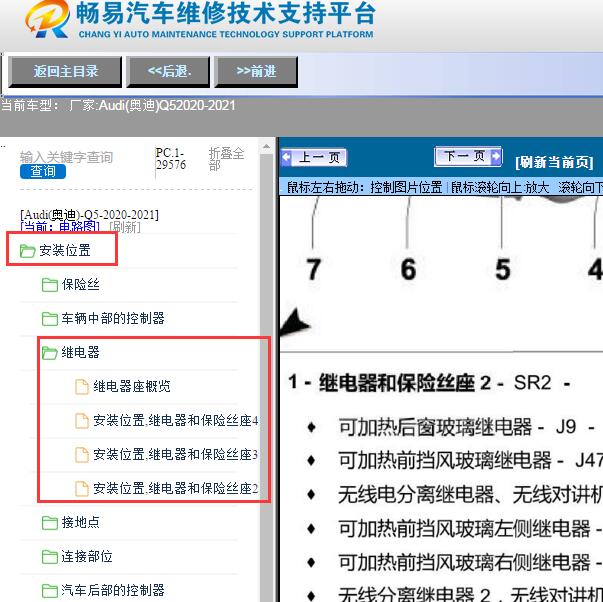Expand 汽车后部的控制器 tree item
The image size is (603, 602).
click(x=113, y=590)
